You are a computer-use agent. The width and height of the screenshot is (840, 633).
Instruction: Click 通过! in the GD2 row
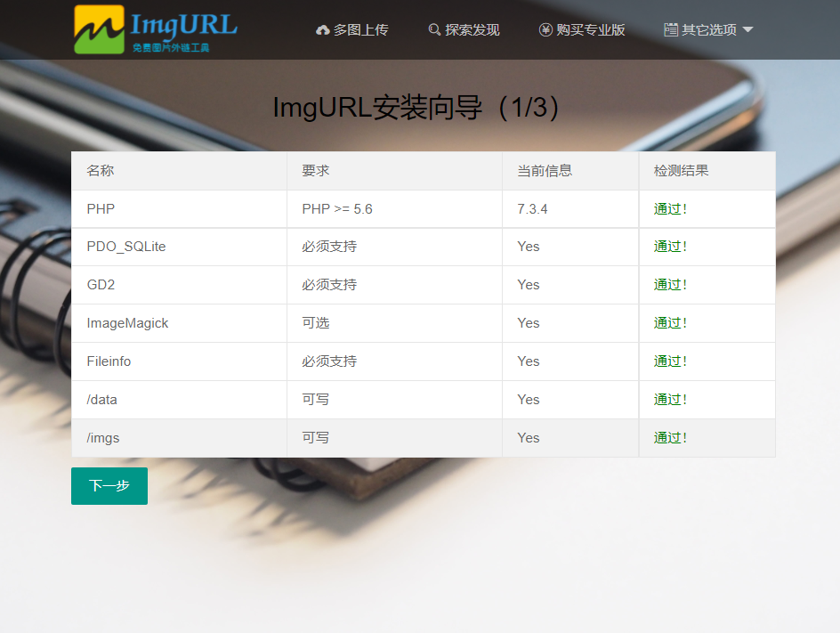670,285
